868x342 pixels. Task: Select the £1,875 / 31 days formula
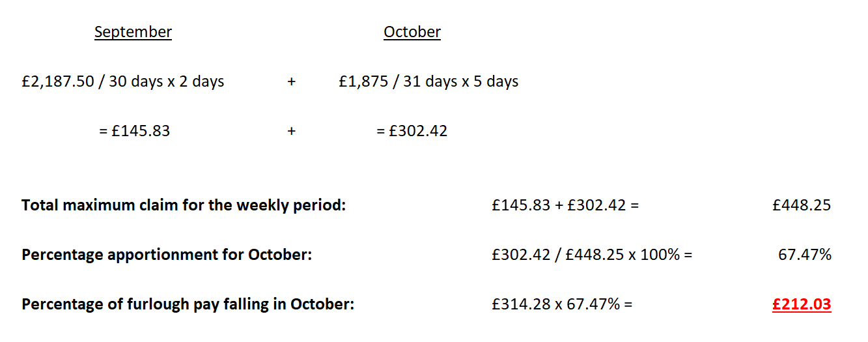pos(428,82)
